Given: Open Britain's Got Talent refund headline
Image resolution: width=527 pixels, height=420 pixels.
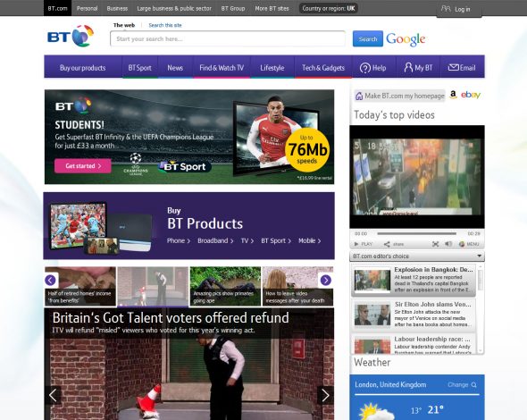Looking at the screenshot, I should click(x=171, y=318).
